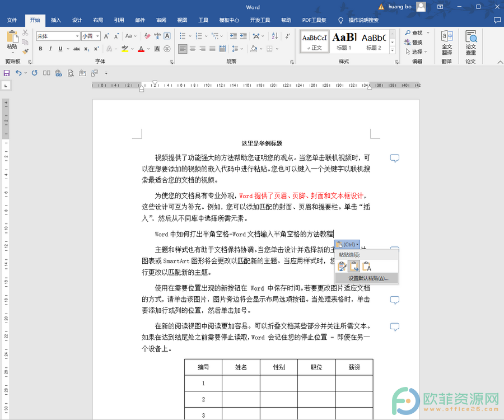Open the font name dropdown showing 宋体
Screen dimensions: 504x420
click(58, 36)
